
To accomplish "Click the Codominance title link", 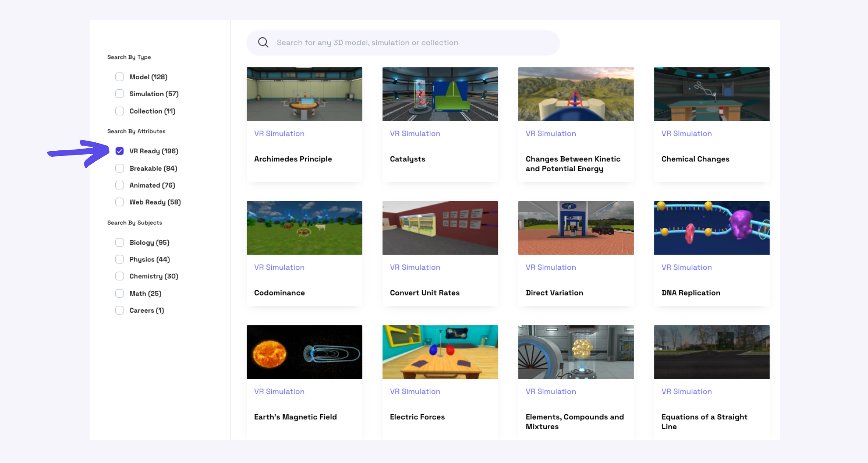I will click(x=279, y=293).
